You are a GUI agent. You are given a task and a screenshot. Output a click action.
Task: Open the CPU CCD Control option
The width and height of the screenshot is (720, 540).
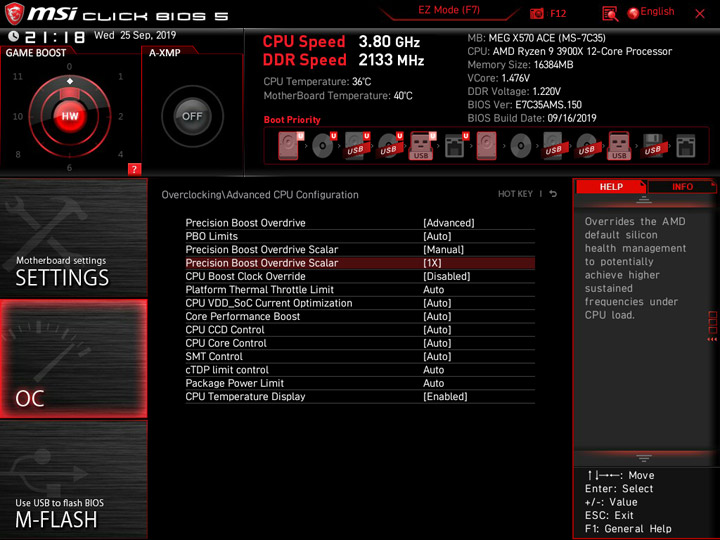[360, 330]
